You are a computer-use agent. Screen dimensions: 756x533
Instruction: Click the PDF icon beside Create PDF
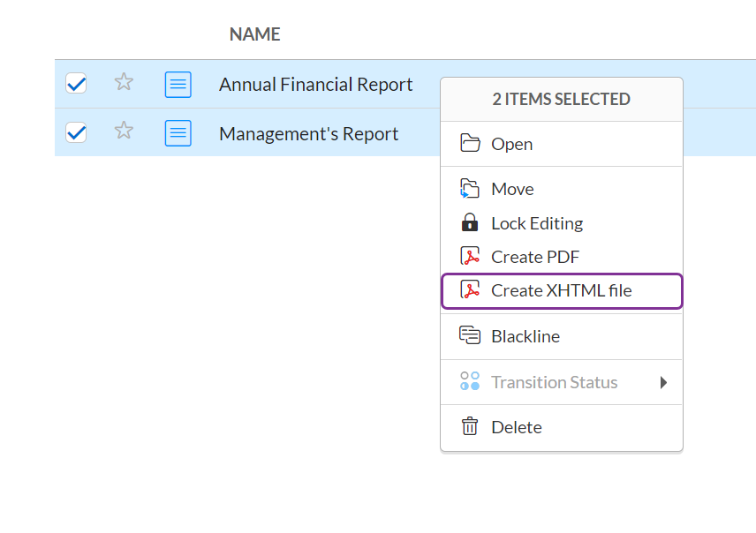coord(470,257)
